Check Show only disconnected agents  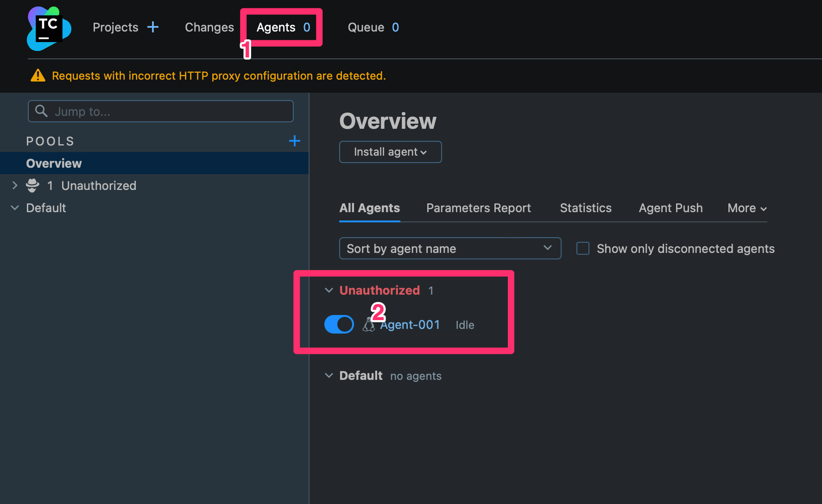point(583,249)
